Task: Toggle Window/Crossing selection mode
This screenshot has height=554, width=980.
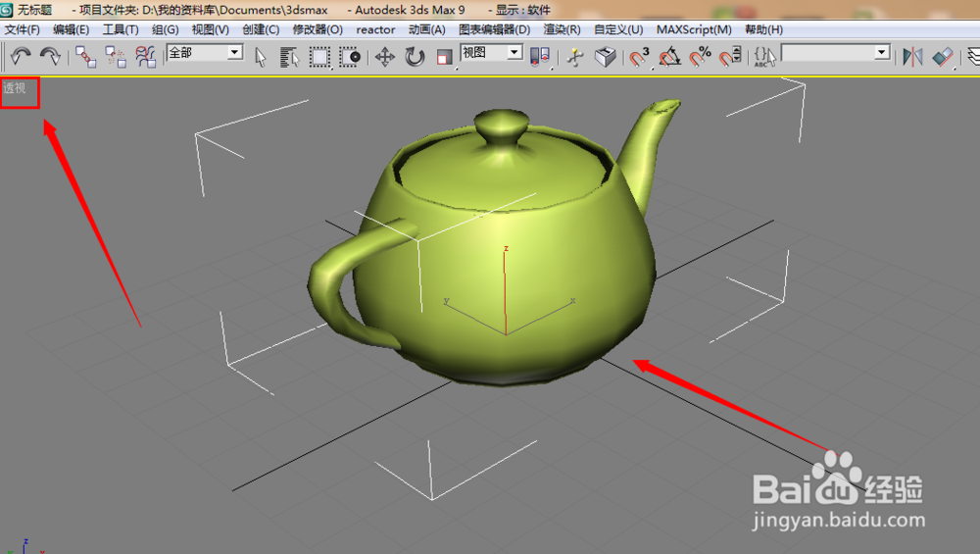Action: [350, 57]
